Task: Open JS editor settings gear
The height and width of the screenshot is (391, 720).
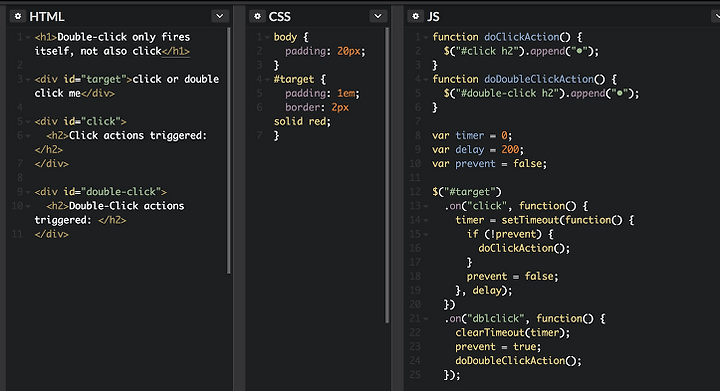Action: (x=416, y=17)
